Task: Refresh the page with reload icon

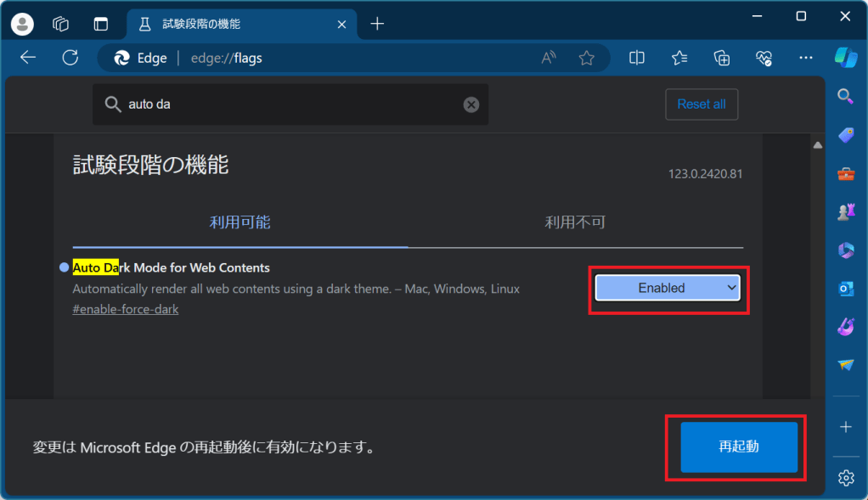Action: [x=70, y=58]
